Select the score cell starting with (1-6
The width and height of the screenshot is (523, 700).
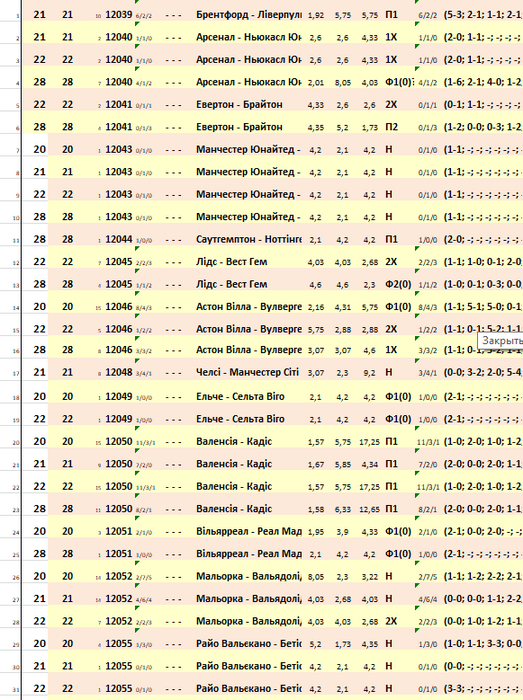(x=483, y=82)
